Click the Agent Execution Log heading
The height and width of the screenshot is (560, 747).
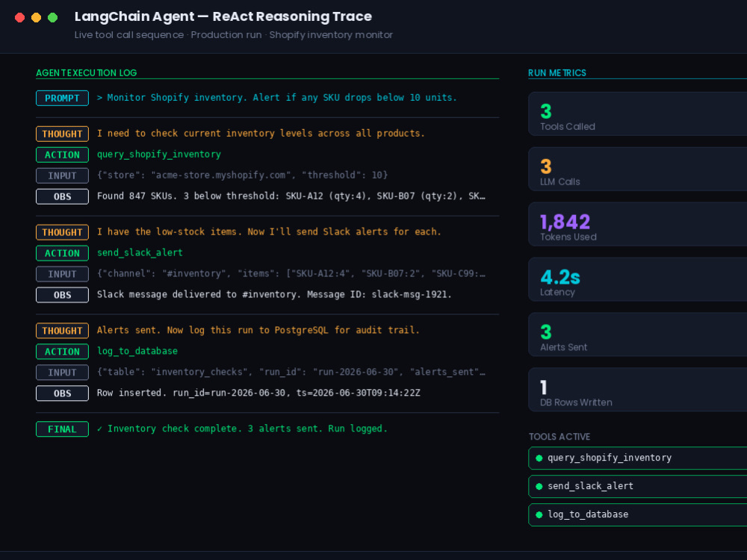coord(86,73)
